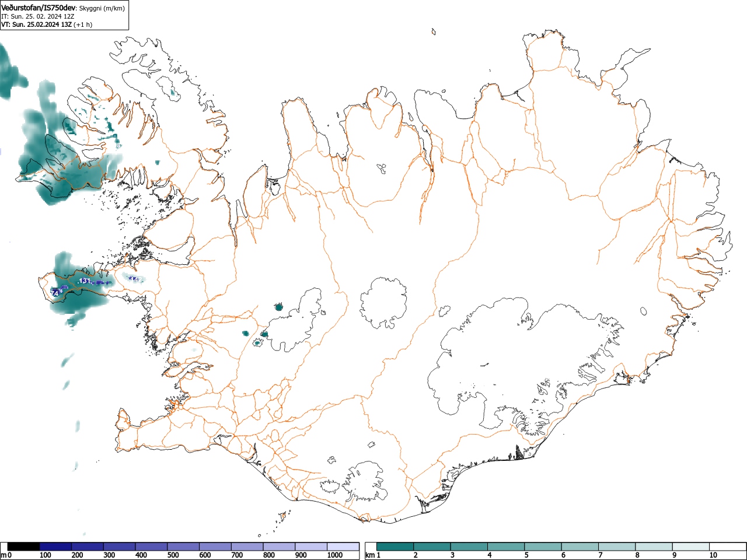Select the 74 value label on Snæfellsnes

(x=56, y=293)
